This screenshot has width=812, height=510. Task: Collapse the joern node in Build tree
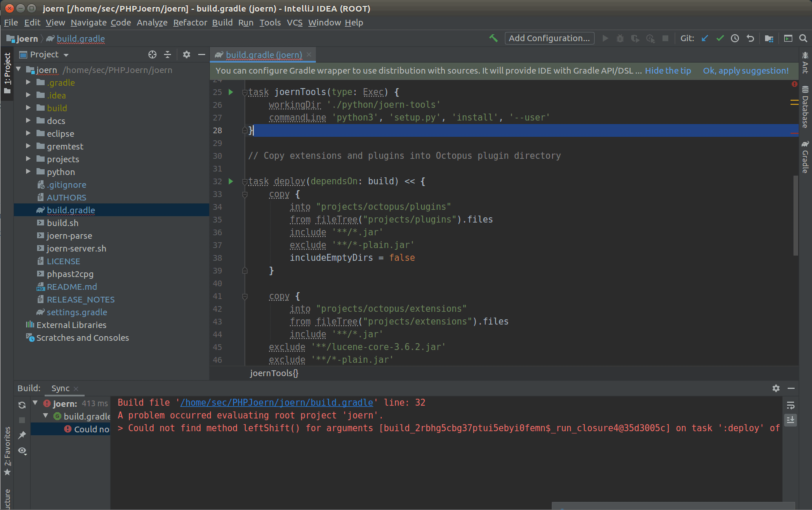pos(35,403)
